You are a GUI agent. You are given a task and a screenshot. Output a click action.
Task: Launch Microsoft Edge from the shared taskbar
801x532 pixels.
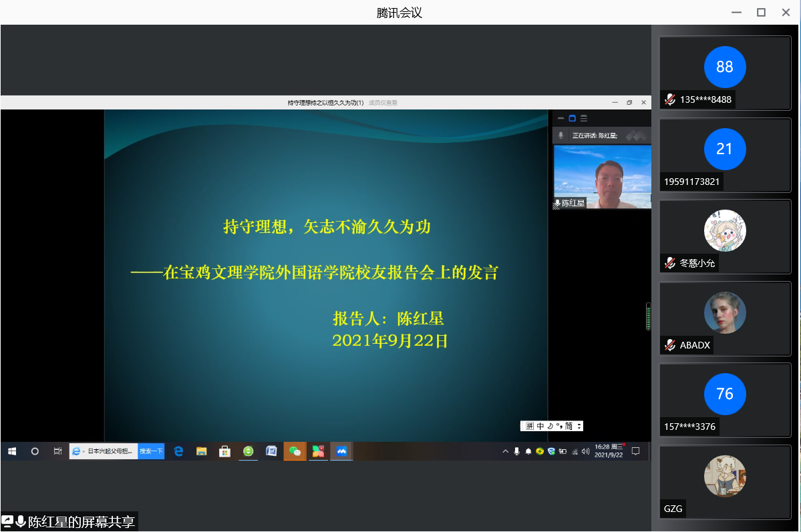coord(178,451)
